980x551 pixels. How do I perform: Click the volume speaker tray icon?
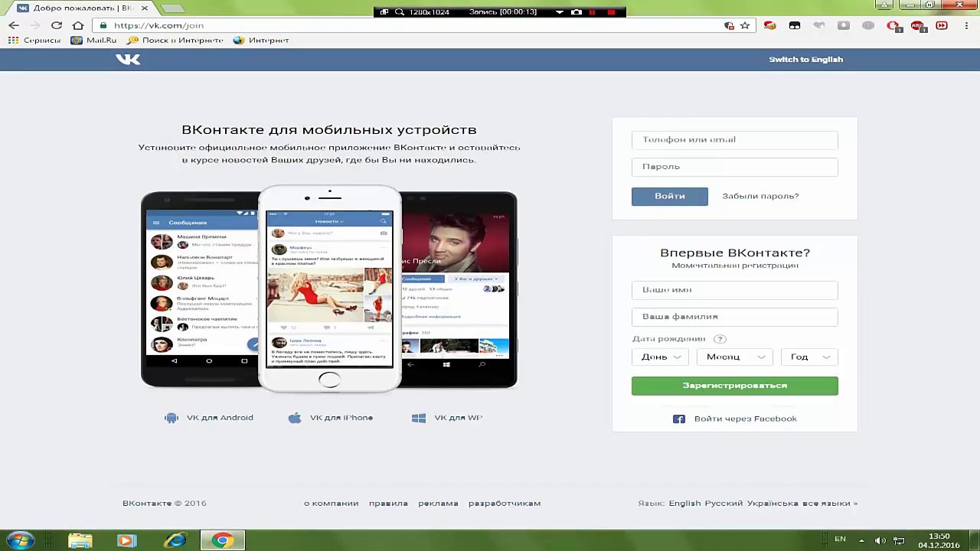click(x=880, y=541)
